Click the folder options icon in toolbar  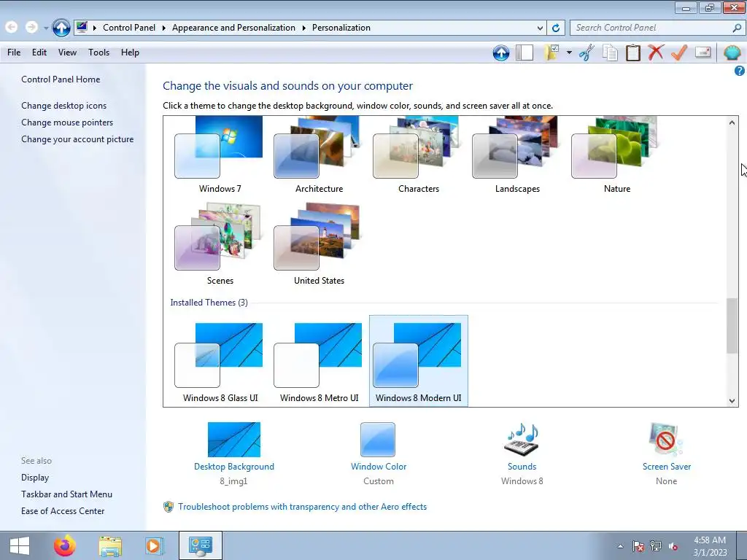[551, 52]
